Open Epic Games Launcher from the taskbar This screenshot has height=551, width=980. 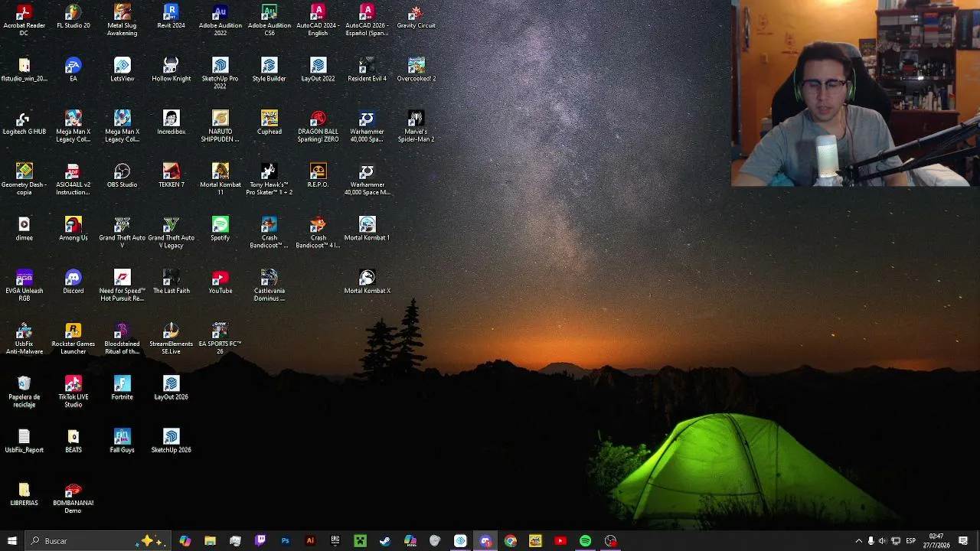pyautogui.click(x=335, y=541)
